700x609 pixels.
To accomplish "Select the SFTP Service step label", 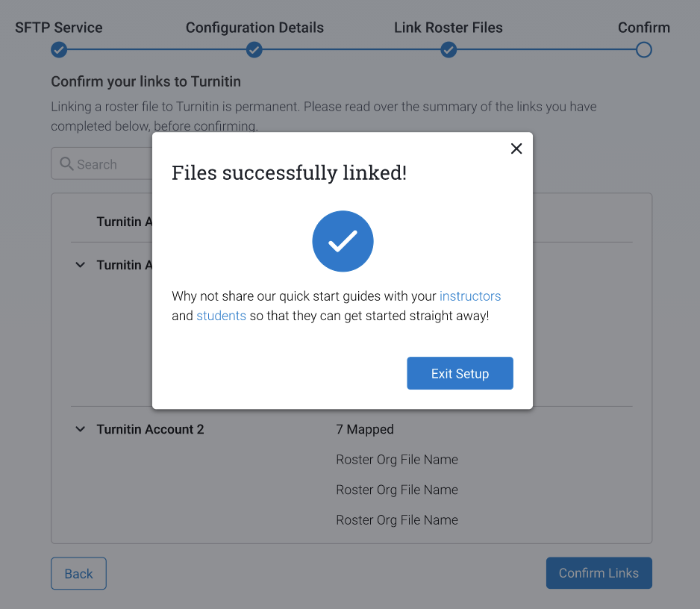I will click(59, 28).
